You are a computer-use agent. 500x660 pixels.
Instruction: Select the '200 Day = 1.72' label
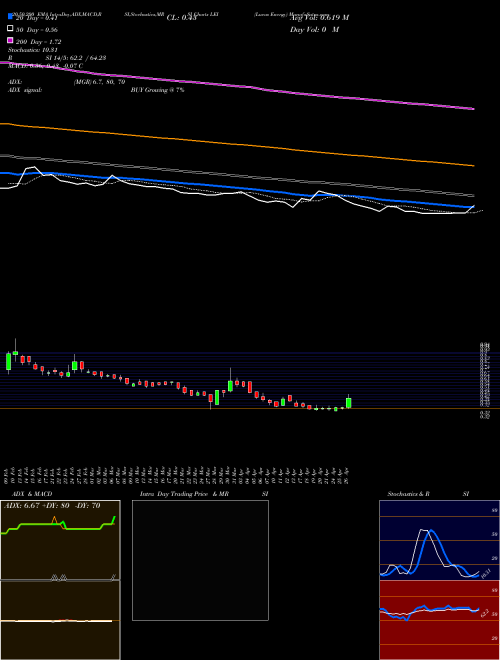click(38, 42)
